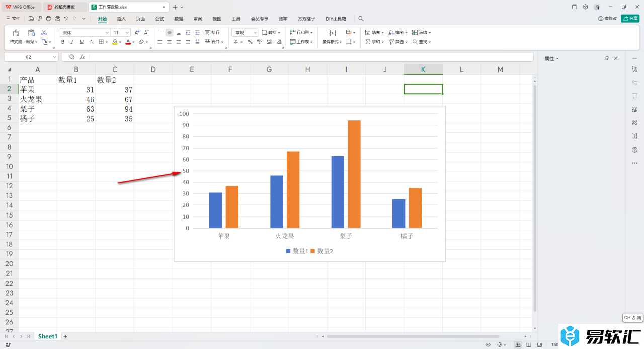Viewport: 644px width, 349px height.
Task: Click inside the formula bar input
Action: [x=310, y=57]
